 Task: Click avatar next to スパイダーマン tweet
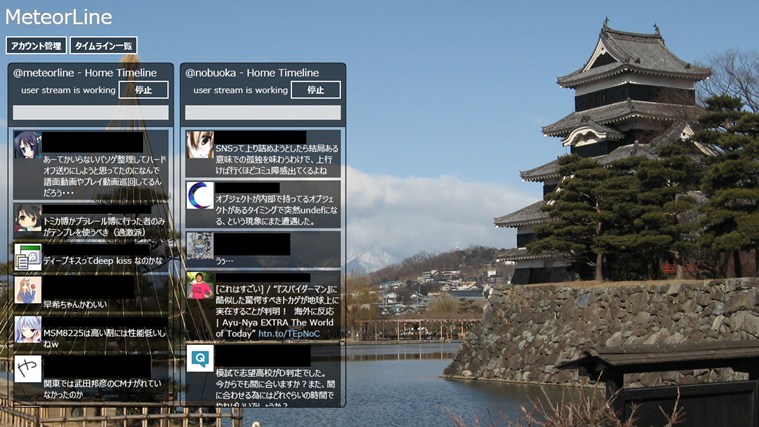tap(200, 286)
